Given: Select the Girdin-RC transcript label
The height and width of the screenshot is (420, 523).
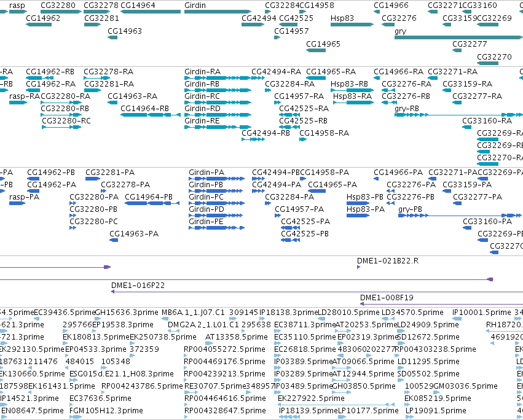Looking at the screenshot, I should (x=202, y=96).
